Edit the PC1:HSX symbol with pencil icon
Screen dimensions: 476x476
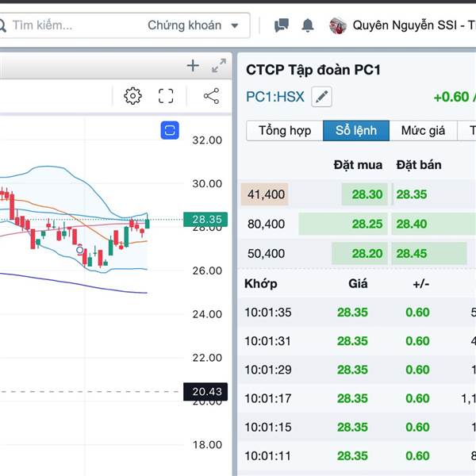pyautogui.click(x=321, y=97)
